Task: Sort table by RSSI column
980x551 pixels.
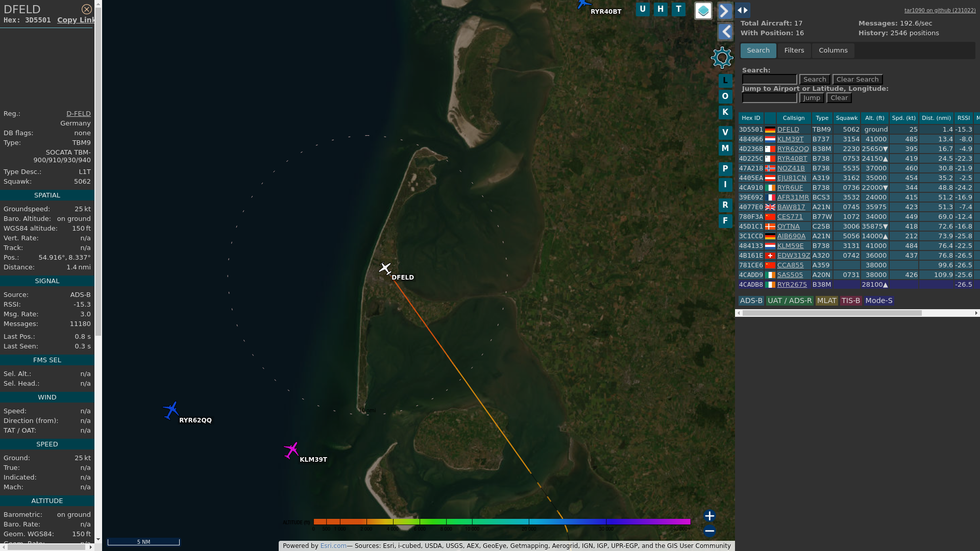Action: coord(964,118)
